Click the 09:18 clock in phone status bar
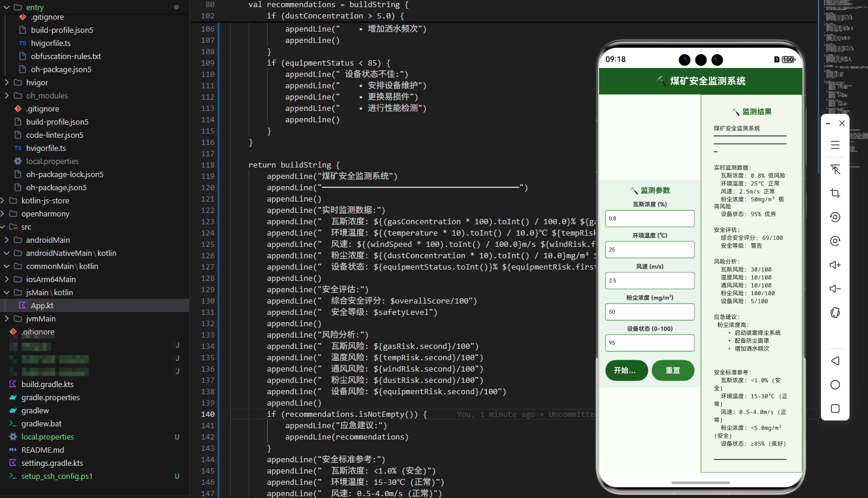Viewport: 868px width, 498px height. (x=615, y=60)
